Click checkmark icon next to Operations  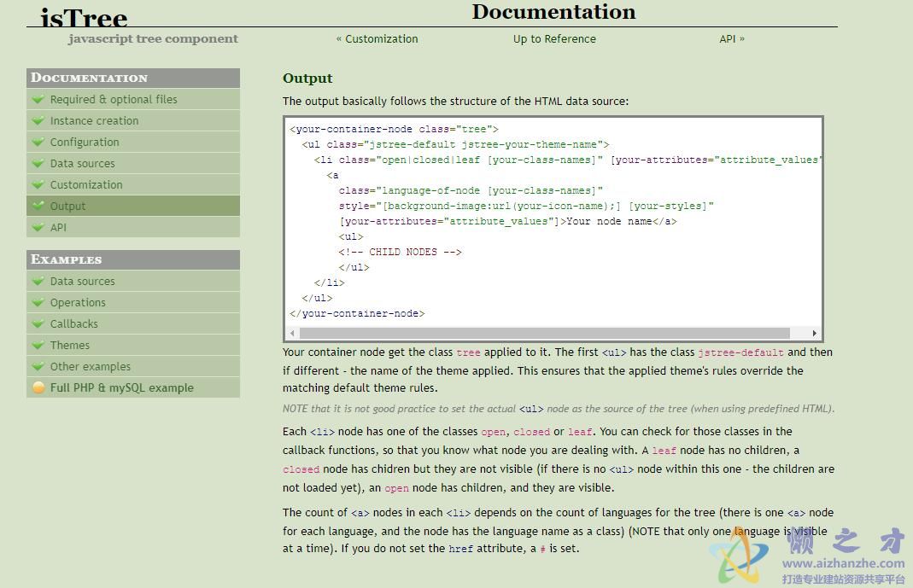pos(38,302)
